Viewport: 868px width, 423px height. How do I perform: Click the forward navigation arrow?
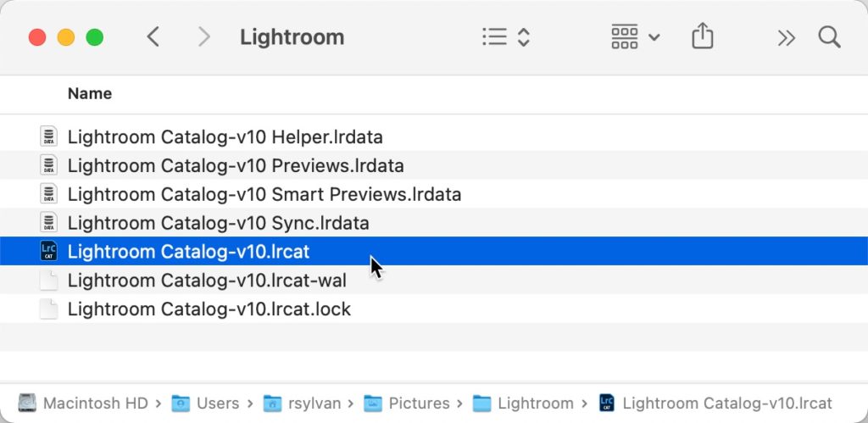point(203,37)
